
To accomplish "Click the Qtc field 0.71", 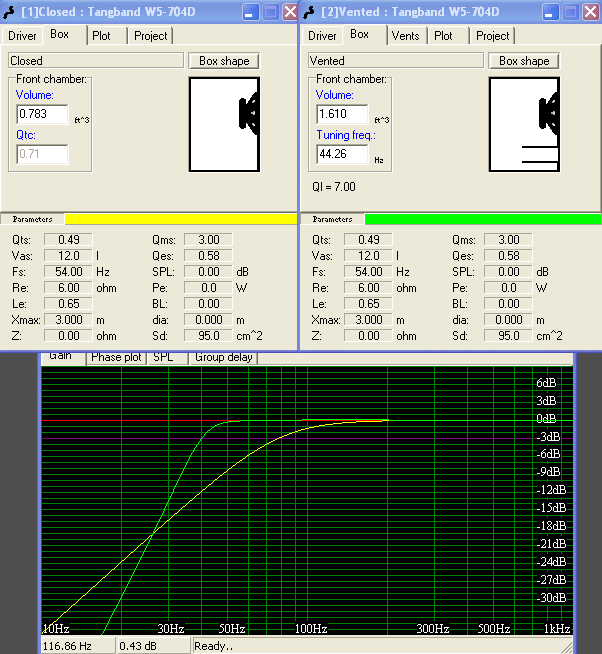I will [42, 154].
